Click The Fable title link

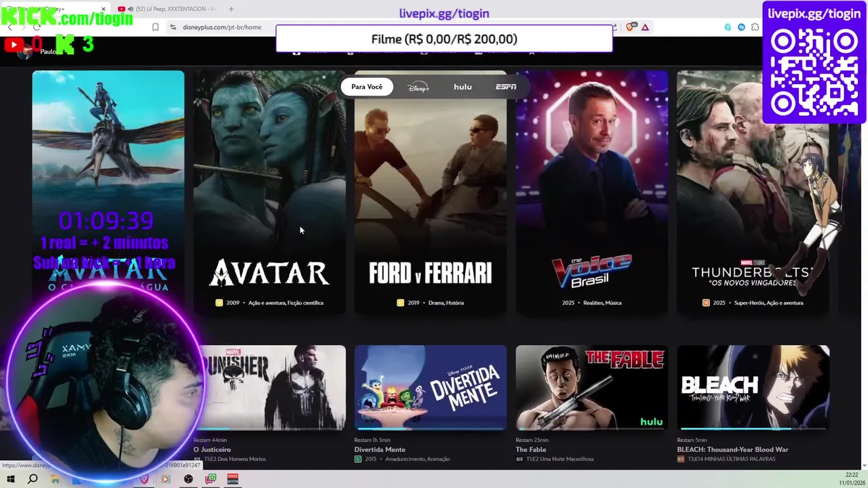point(531,449)
